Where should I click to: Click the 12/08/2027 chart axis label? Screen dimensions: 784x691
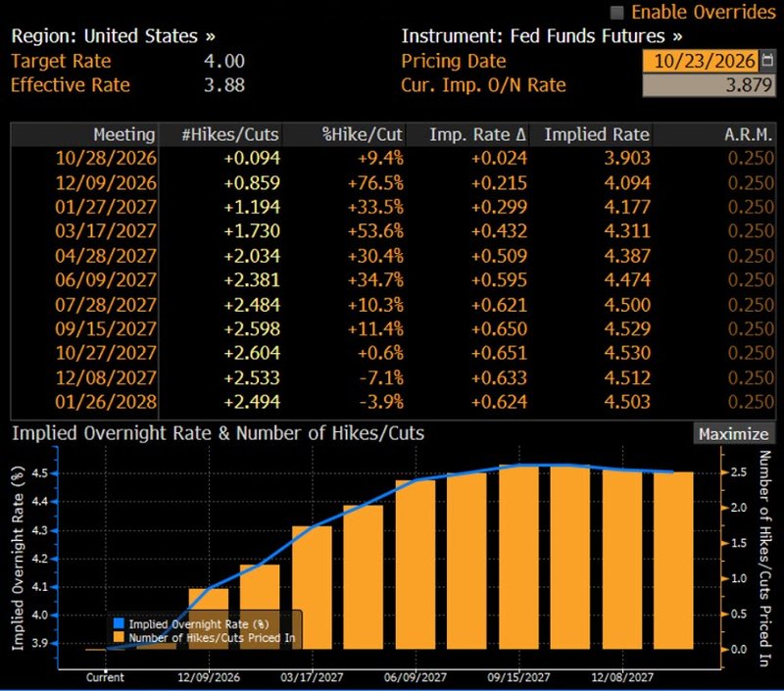622,677
